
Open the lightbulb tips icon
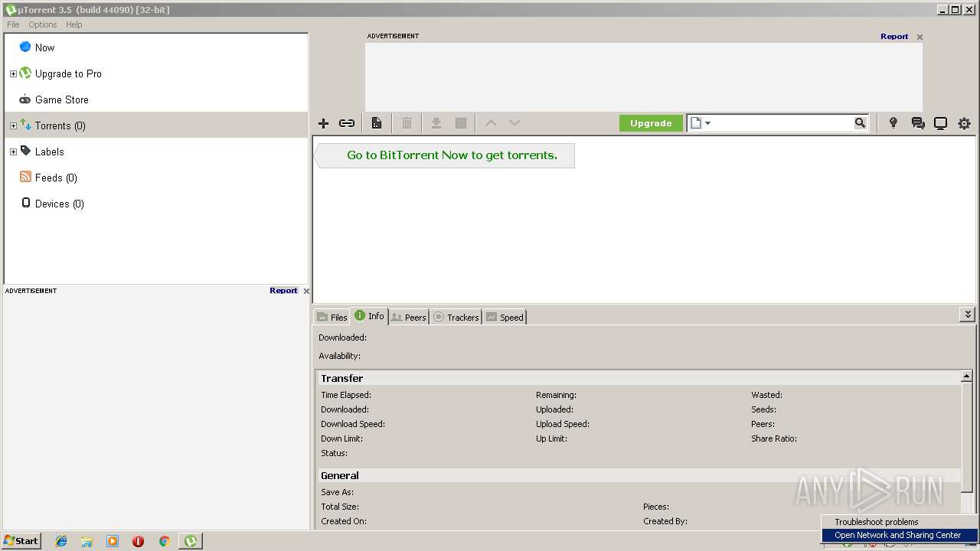coord(893,123)
